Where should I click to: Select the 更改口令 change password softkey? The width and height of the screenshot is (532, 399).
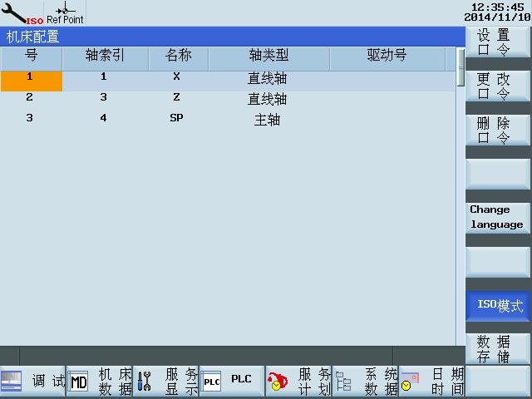tap(497, 86)
